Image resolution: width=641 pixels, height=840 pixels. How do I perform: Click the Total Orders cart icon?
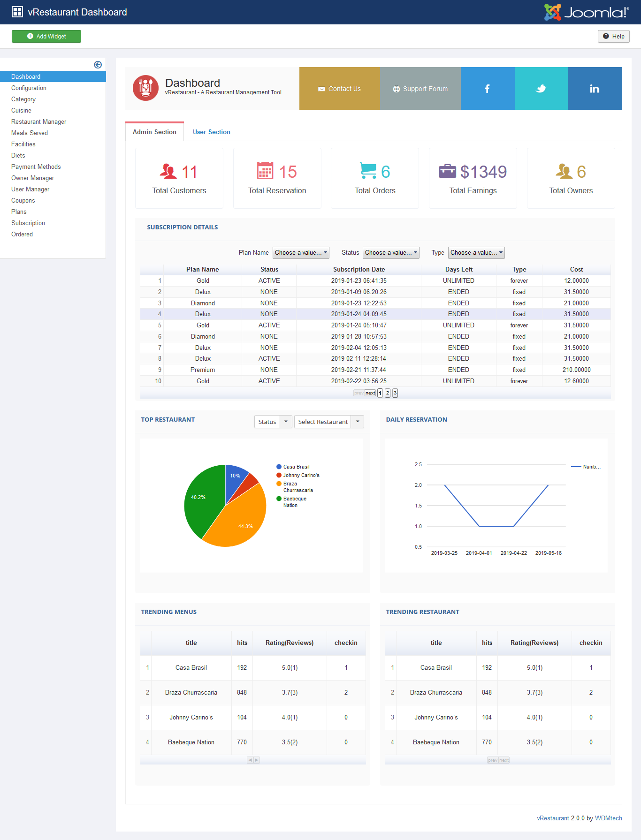[x=368, y=171]
